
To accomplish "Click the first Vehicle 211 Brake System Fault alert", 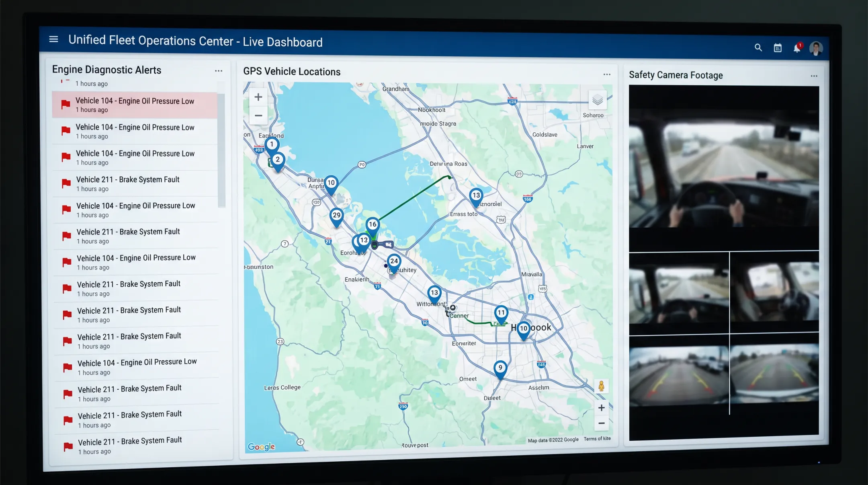I will [136, 183].
